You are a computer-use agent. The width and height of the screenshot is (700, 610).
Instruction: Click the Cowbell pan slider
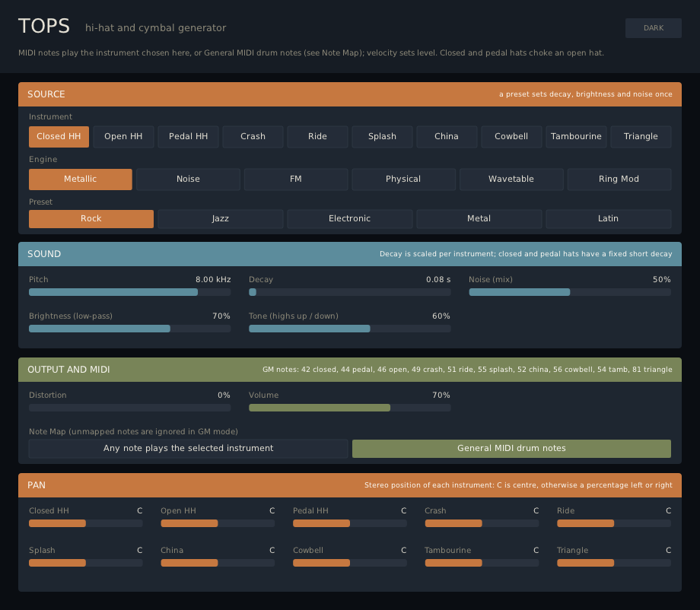[x=350, y=563]
